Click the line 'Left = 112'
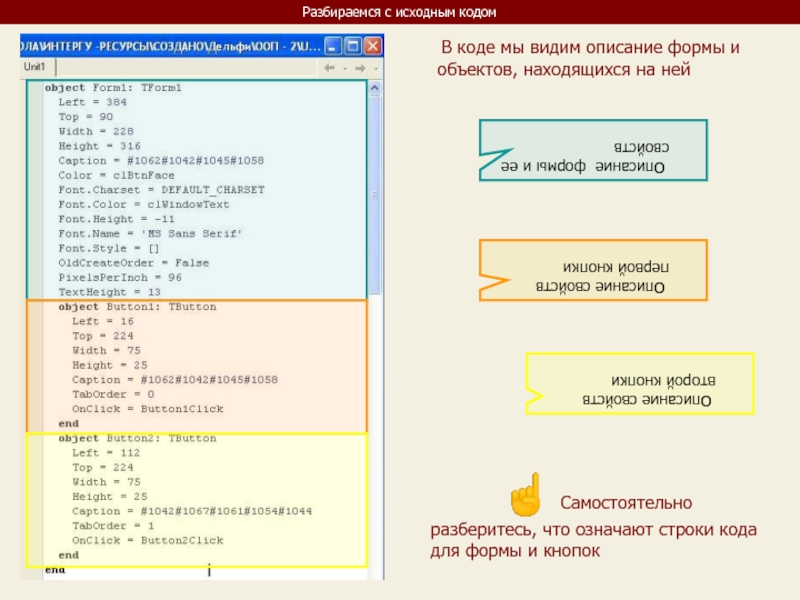This screenshot has height=600, width=800. (x=106, y=453)
